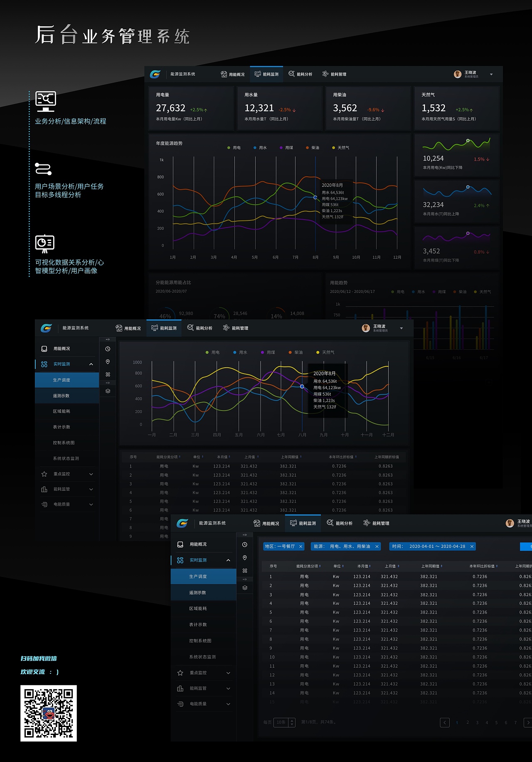Click the logo in the middle chart window
This screenshot has height=762, width=532.
tap(46, 328)
